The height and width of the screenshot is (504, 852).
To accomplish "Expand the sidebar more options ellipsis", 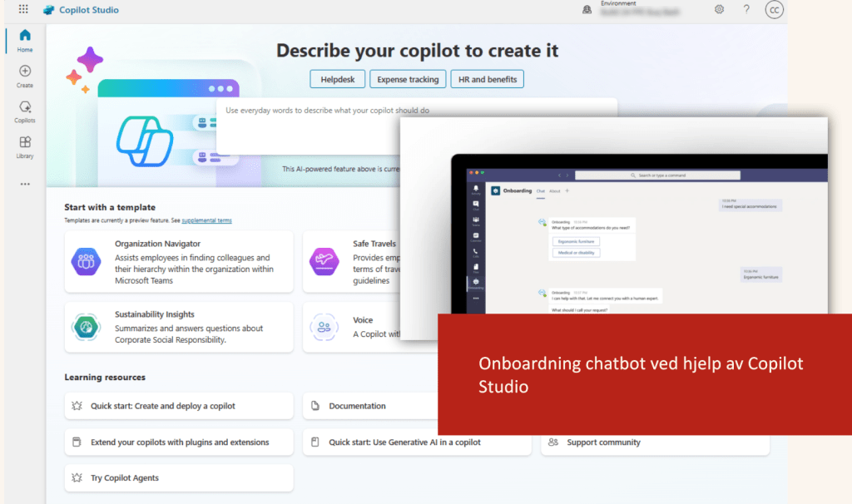I will tap(25, 184).
